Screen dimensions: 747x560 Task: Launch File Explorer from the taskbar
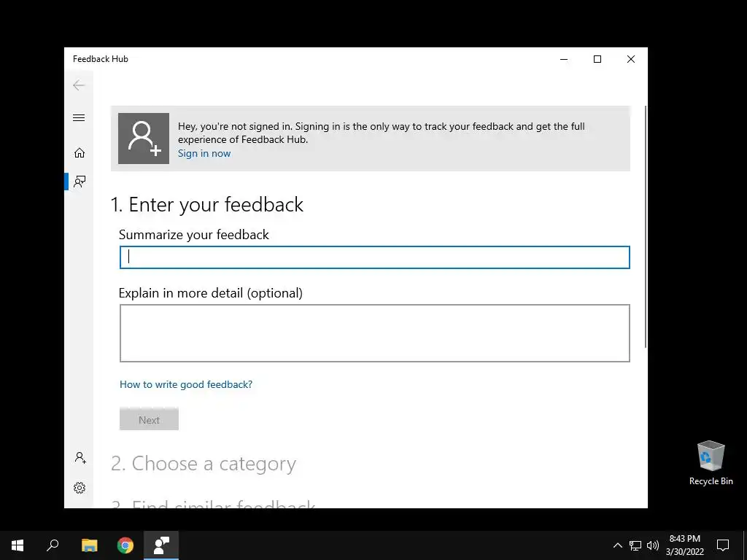pyautogui.click(x=89, y=545)
